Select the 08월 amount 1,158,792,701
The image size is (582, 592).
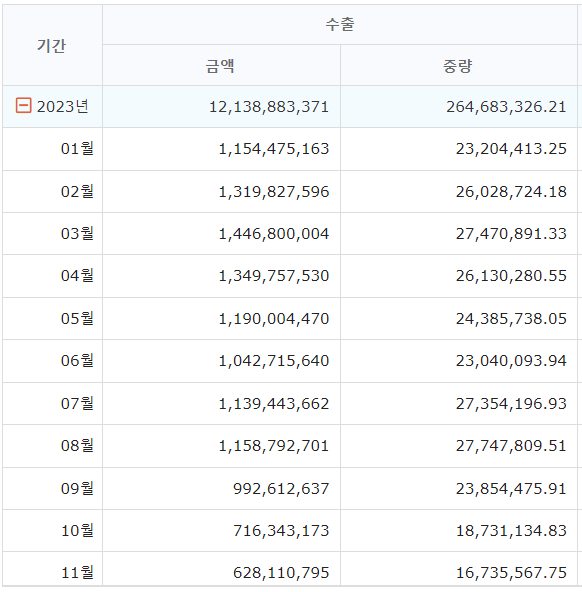(x=274, y=446)
